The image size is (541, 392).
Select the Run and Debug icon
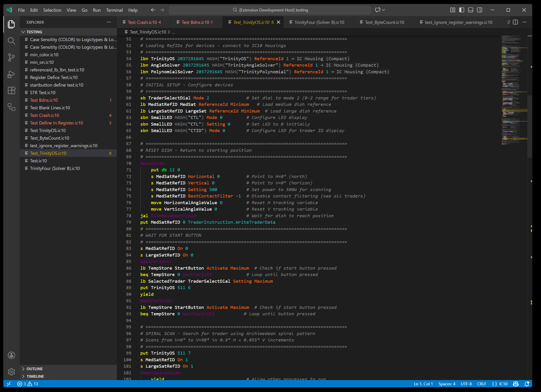point(11,74)
